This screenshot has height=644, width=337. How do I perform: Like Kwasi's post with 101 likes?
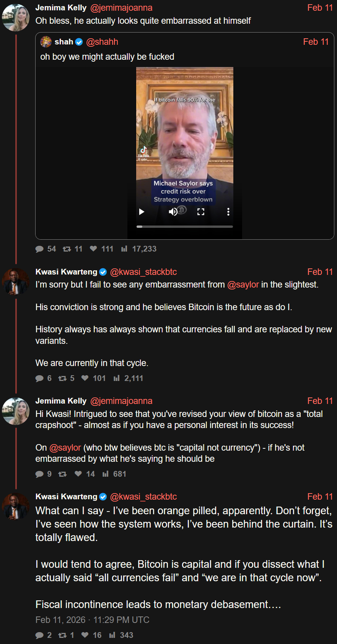point(85,378)
